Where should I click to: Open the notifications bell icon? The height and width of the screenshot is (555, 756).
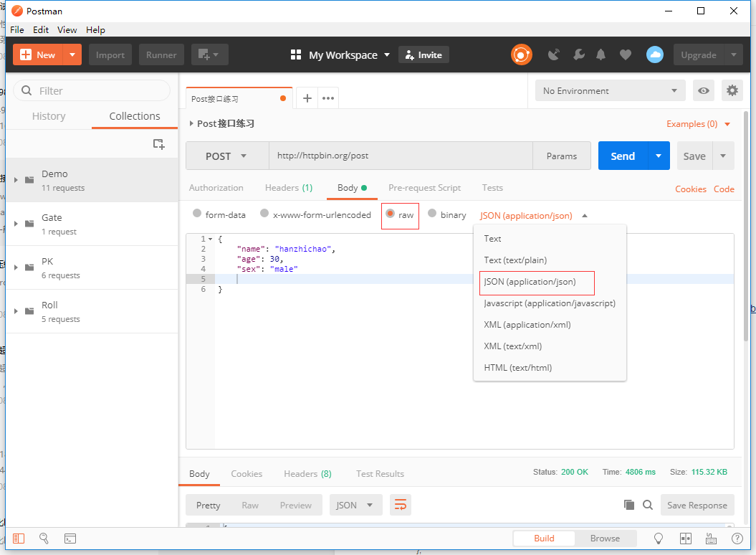[601, 54]
